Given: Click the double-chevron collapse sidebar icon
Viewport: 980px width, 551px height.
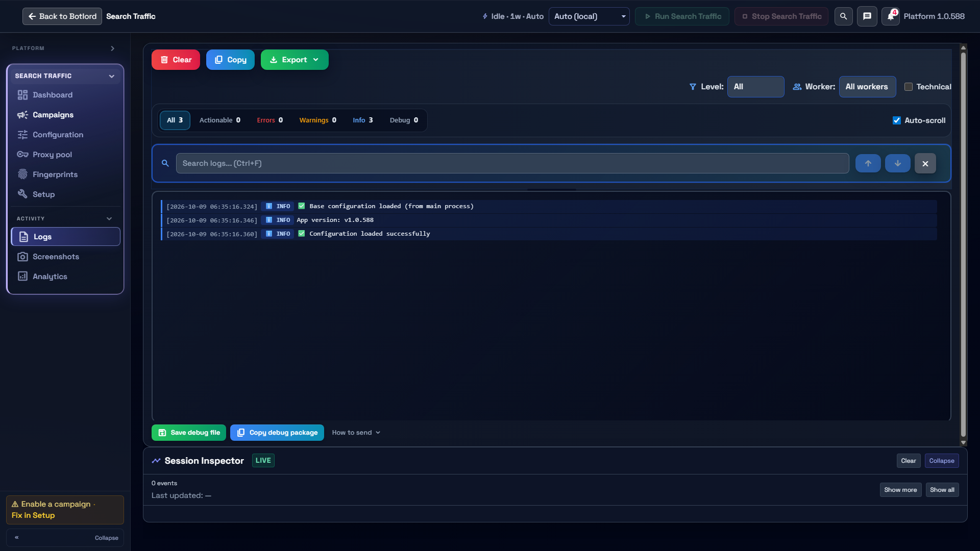Looking at the screenshot, I should coord(17,537).
